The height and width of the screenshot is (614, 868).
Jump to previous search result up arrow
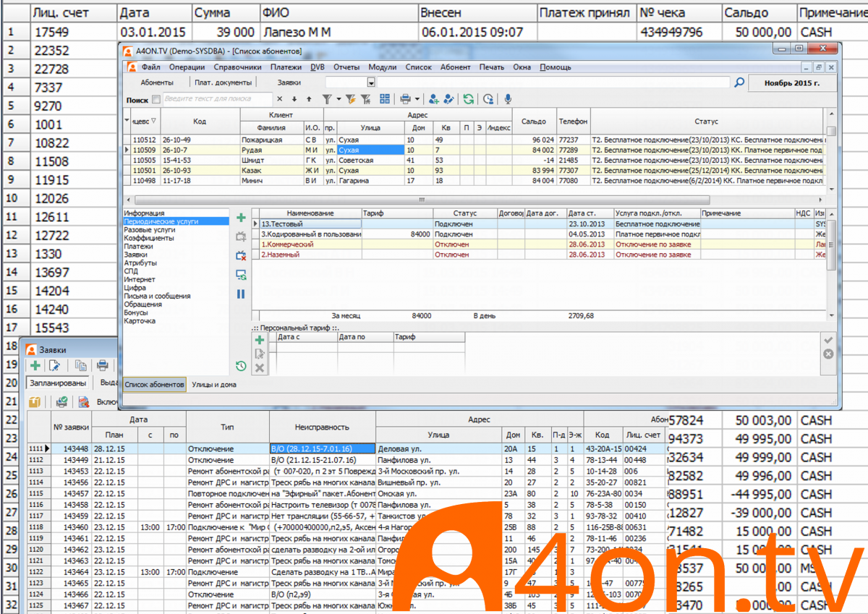coord(309,99)
